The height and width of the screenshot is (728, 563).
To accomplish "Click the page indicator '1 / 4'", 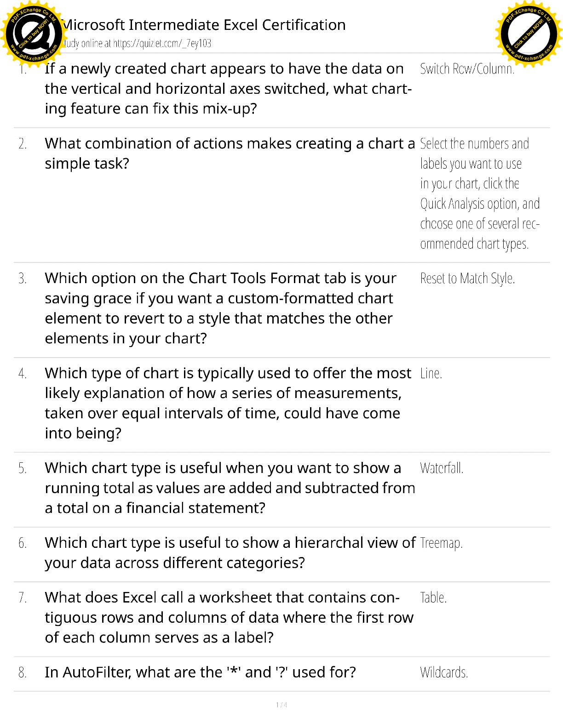I will coord(281,705).
